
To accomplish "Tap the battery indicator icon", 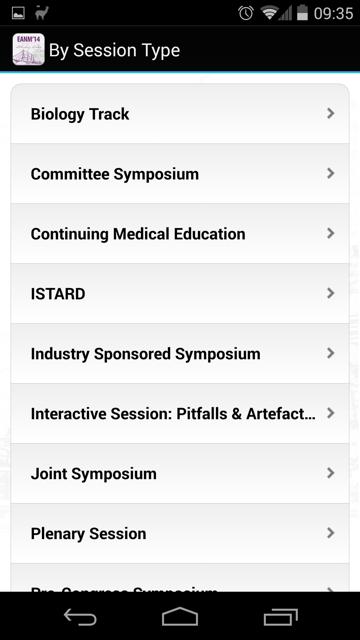I will point(302,13).
